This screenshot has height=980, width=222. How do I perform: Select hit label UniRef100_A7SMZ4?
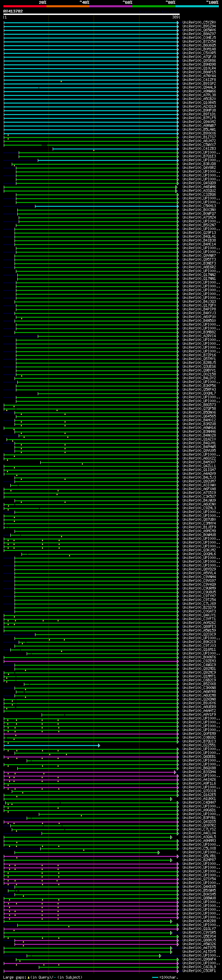199,218
